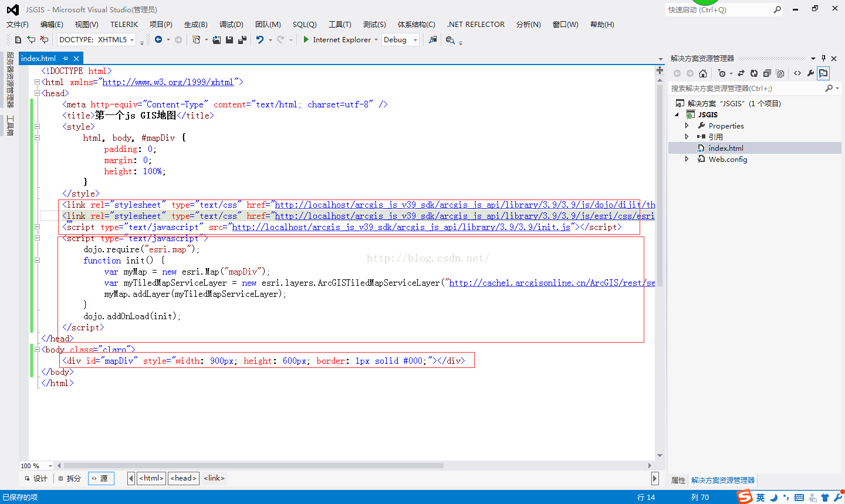
Task: Switch to 拆分 split view
Action: (x=70, y=479)
